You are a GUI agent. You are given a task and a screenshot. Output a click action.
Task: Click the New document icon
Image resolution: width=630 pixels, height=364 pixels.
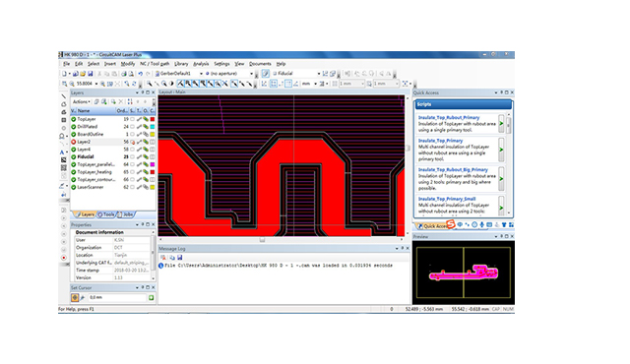pyautogui.click(x=64, y=74)
